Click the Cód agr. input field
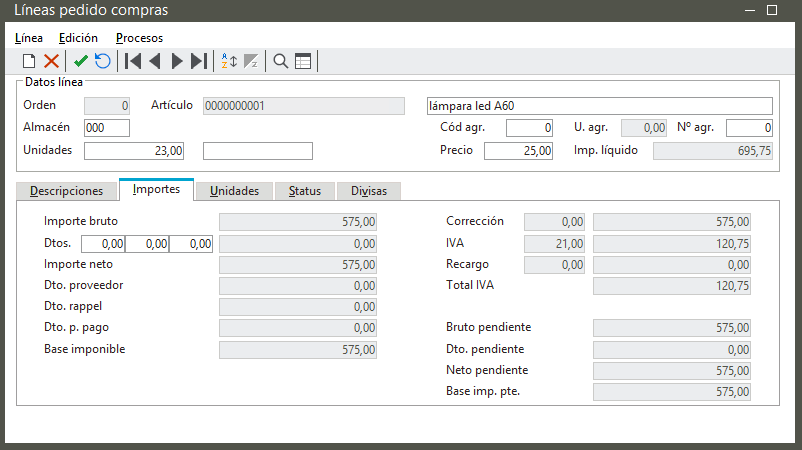Image resolution: width=802 pixels, height=450 pixels. click(529, 128)
